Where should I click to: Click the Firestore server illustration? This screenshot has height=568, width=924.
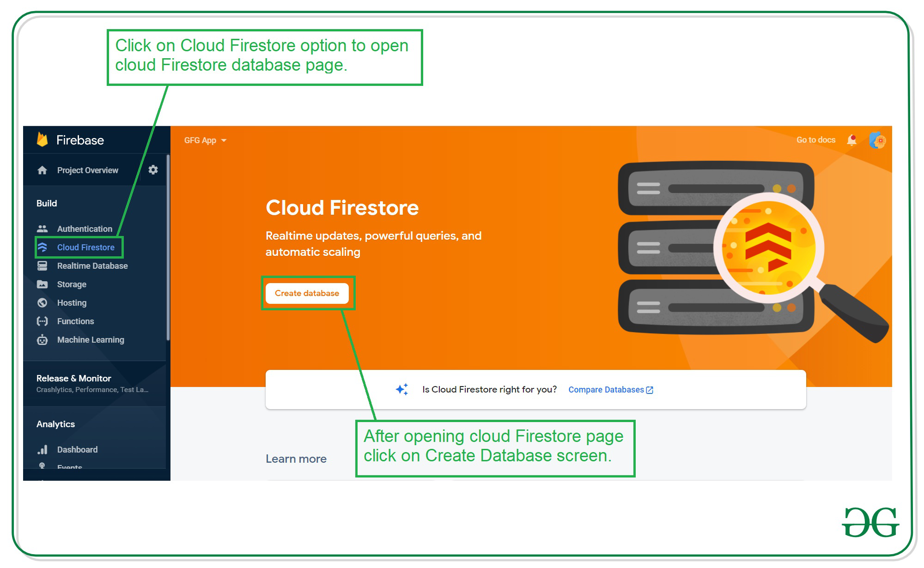tap(753, 252)
